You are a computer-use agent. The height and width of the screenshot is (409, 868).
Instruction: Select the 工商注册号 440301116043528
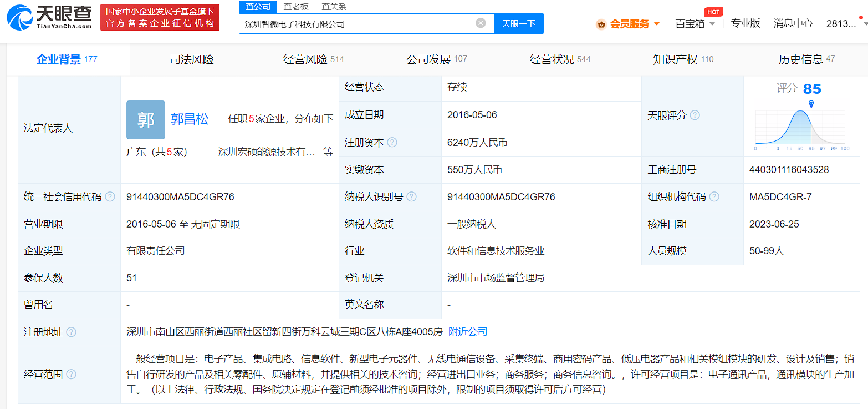789,170
